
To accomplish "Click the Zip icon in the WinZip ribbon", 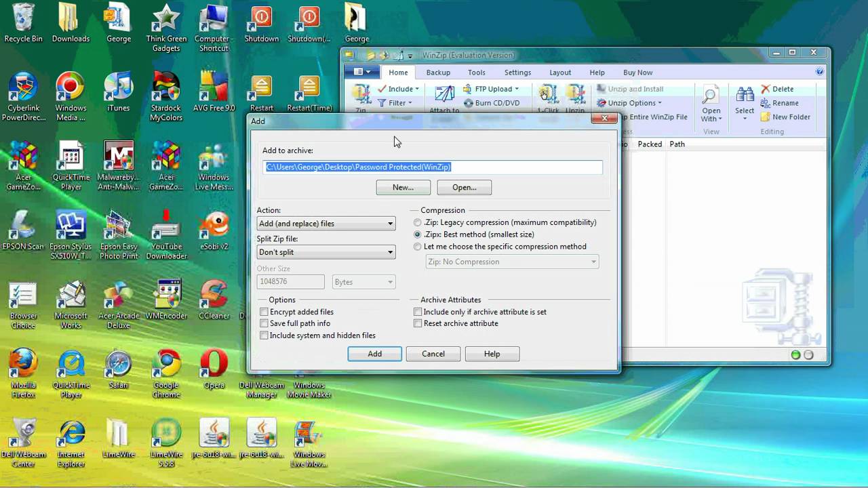I will pyautogui.click(x=361, y=98).
